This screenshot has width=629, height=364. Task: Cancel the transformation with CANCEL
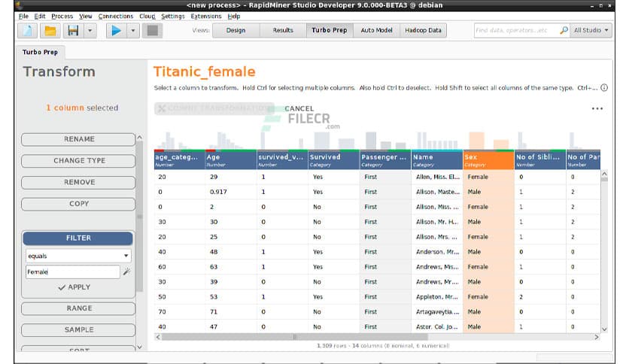click(299, 108)
